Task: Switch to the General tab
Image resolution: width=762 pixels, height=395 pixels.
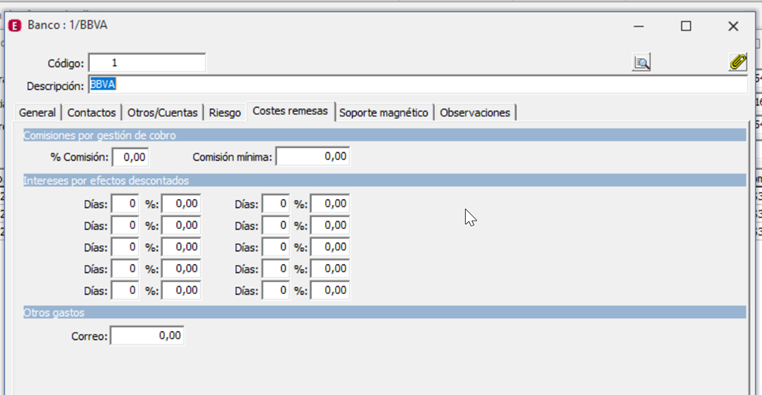Action: click(x=37, y=113)
